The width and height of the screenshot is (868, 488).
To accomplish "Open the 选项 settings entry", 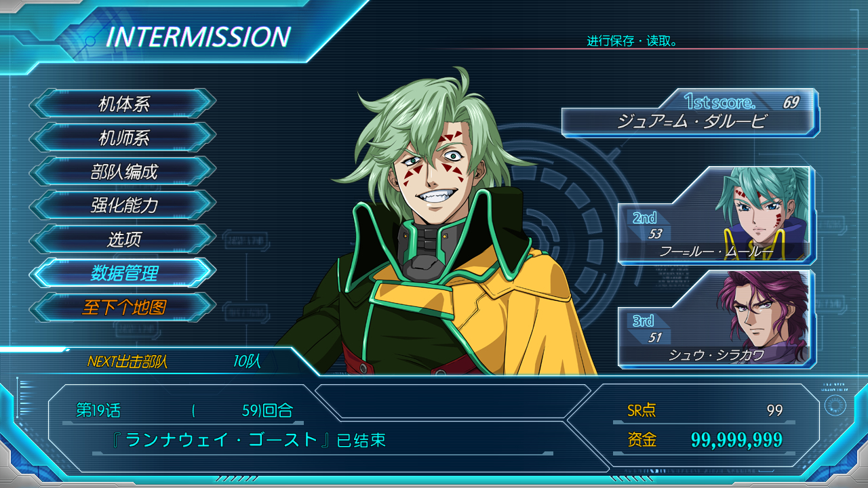I will (x=123, y=239).
